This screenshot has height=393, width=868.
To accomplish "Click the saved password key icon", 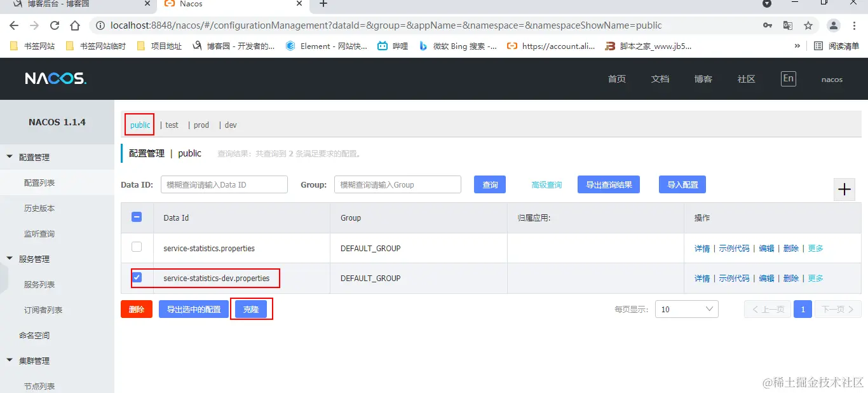I will [768, 25].
